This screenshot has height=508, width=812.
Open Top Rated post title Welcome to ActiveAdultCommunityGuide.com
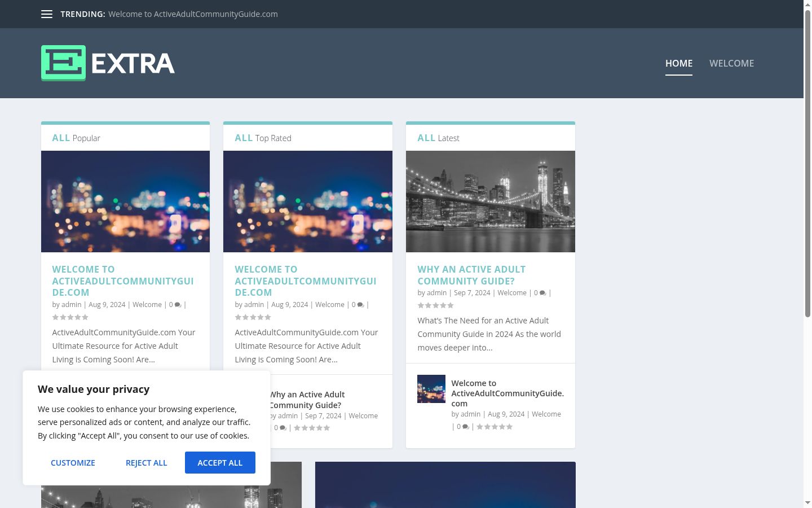[306, 281]
